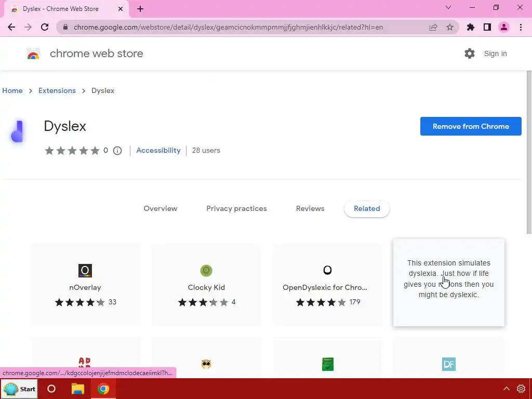
Task: Open site info via the lock icon
Action: coord(65,27)
